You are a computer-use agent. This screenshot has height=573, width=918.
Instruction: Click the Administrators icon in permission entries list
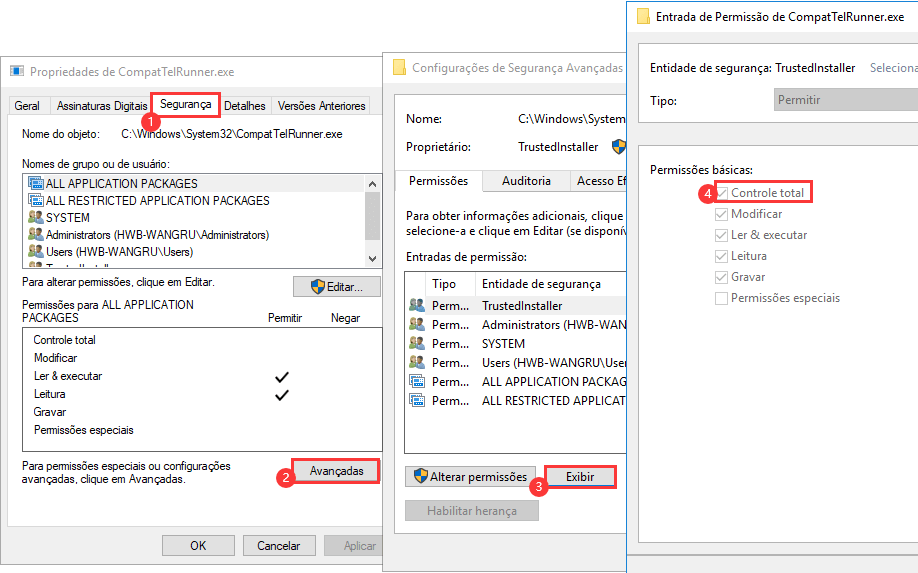point(416,325)
